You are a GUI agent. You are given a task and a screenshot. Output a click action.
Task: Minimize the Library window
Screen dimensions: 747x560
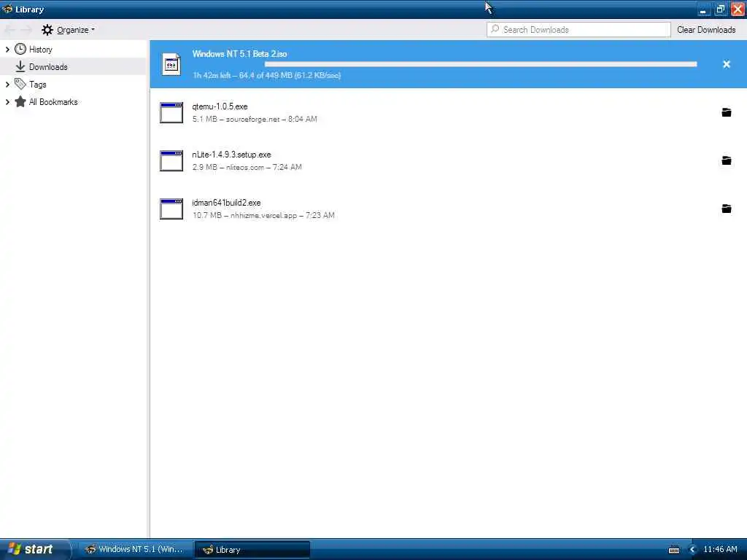coord(703,9)
